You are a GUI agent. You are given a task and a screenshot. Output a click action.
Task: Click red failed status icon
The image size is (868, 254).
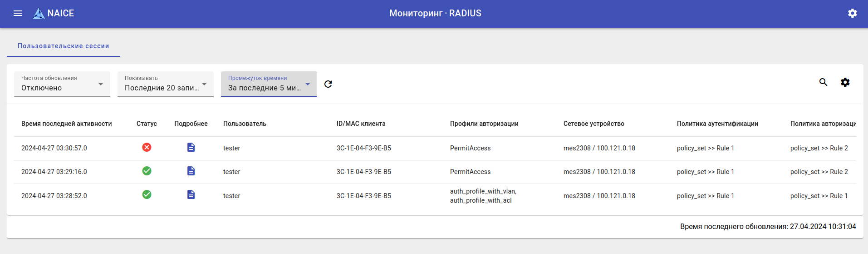tap(147, 147)
